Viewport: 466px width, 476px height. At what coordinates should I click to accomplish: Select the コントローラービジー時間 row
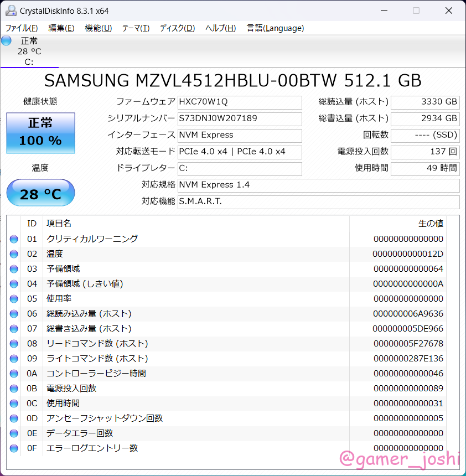tap(226, 374)
